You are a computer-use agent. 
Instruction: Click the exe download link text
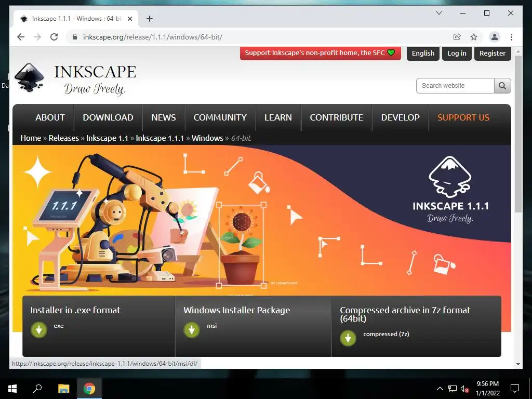pyautogui.click(x=59, y=326)
